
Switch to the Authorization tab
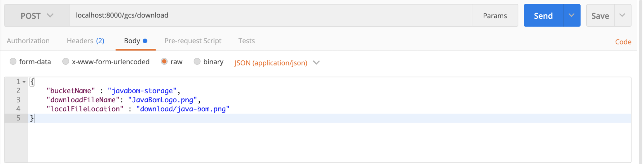tap(28, 41)
